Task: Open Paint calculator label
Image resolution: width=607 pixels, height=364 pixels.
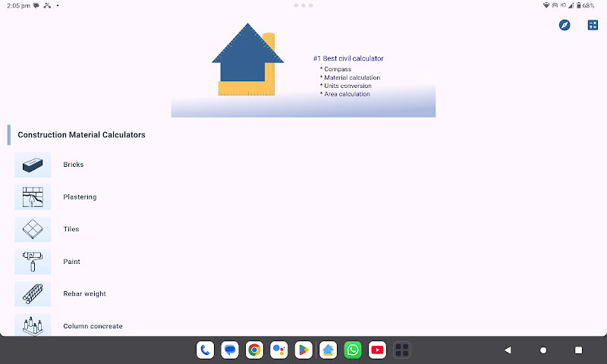Action: (71, 262)
